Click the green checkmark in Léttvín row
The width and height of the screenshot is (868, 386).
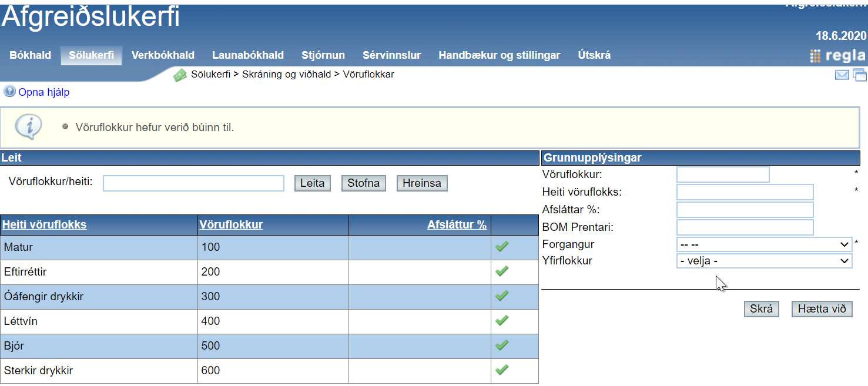[x=502, y=321]
